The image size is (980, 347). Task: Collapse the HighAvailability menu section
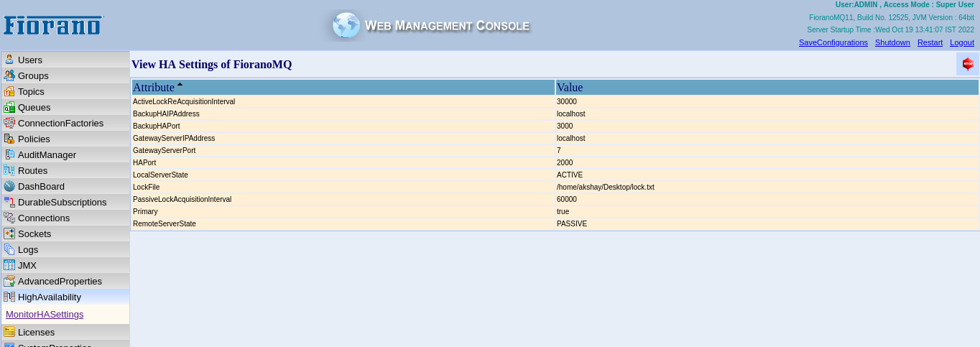click(x=49, y=297)
